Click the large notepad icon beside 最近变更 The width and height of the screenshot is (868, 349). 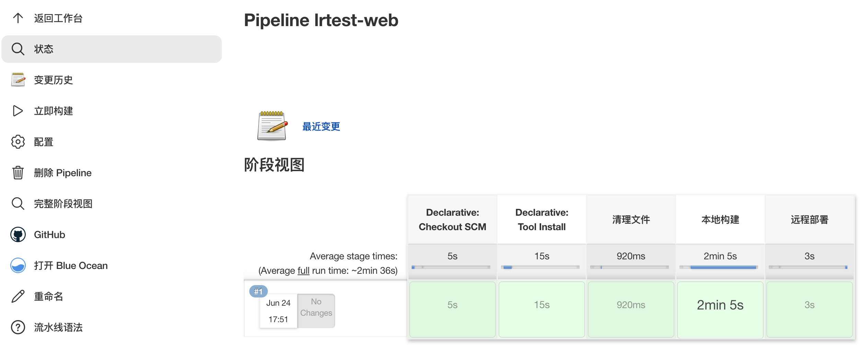(x=272, y=126)
